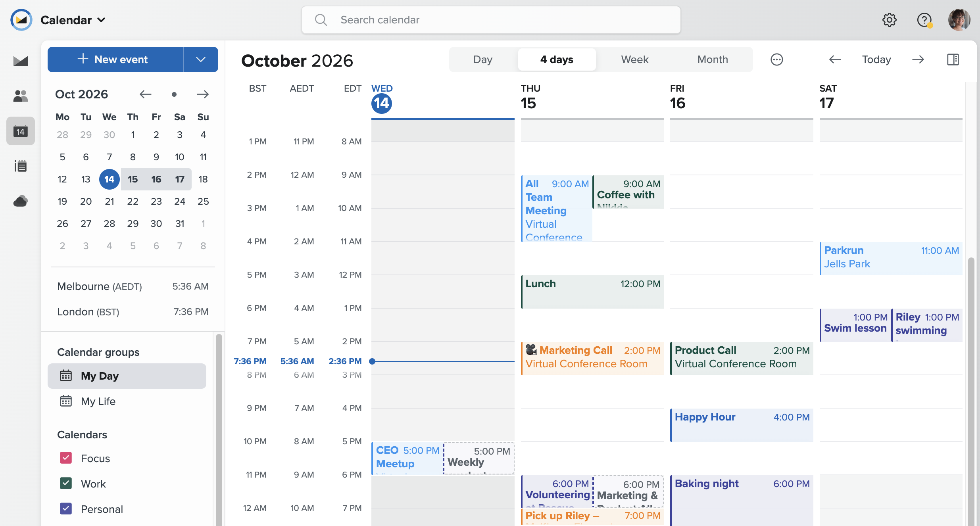
Task: Switch to Month view
Action: pos(713,60)
